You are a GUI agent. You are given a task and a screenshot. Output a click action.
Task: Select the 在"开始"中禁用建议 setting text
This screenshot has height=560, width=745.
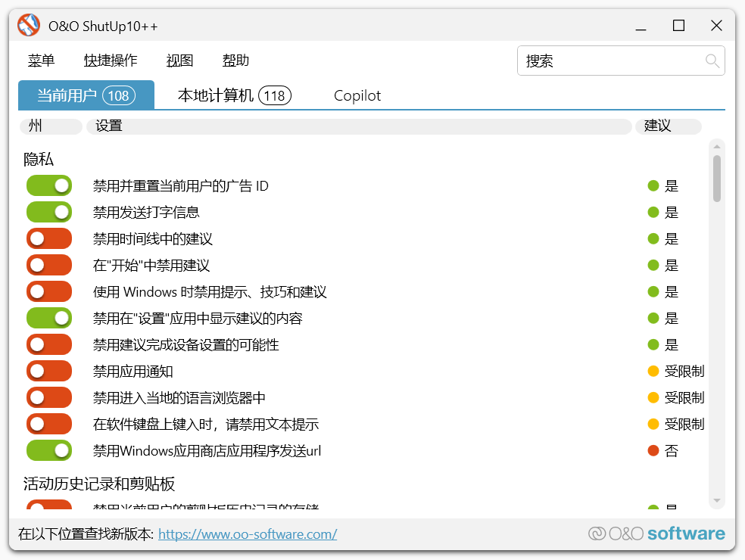pos(151,265)
